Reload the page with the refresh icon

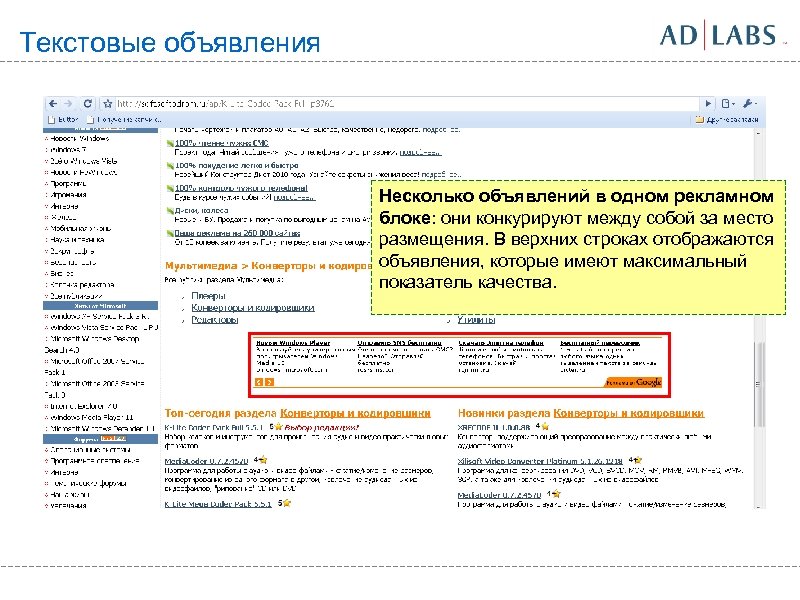click(88, 104)
